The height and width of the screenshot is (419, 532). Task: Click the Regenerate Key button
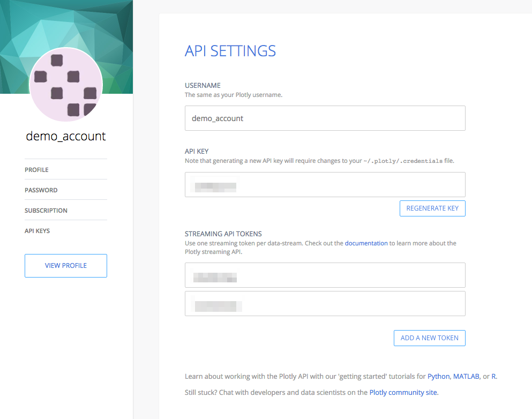point(432,208)
